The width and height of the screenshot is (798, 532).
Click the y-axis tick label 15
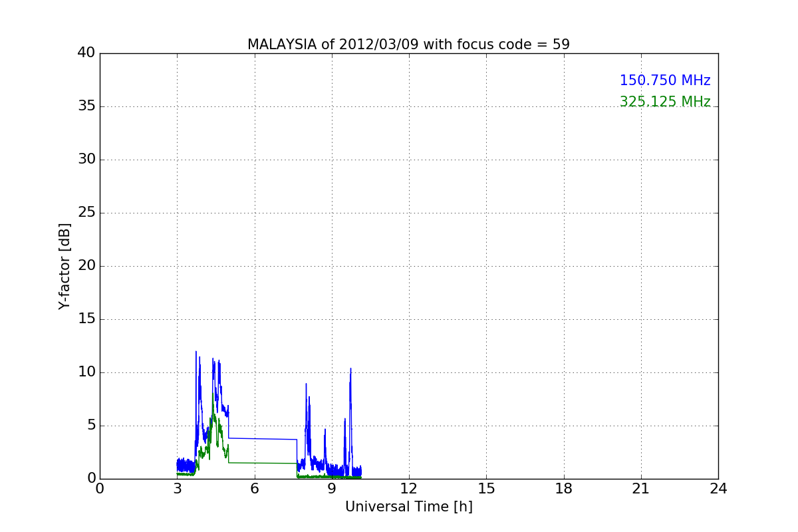[x=86, y=319]
